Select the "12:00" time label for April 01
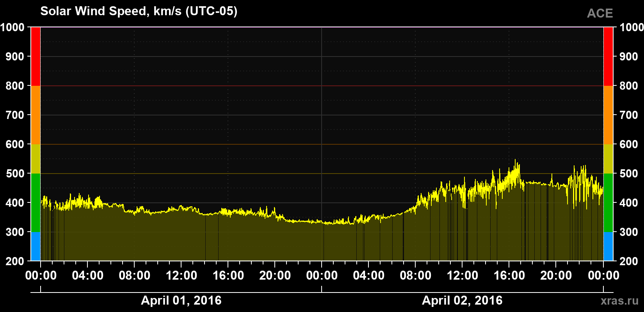 (x=181, y=276)
